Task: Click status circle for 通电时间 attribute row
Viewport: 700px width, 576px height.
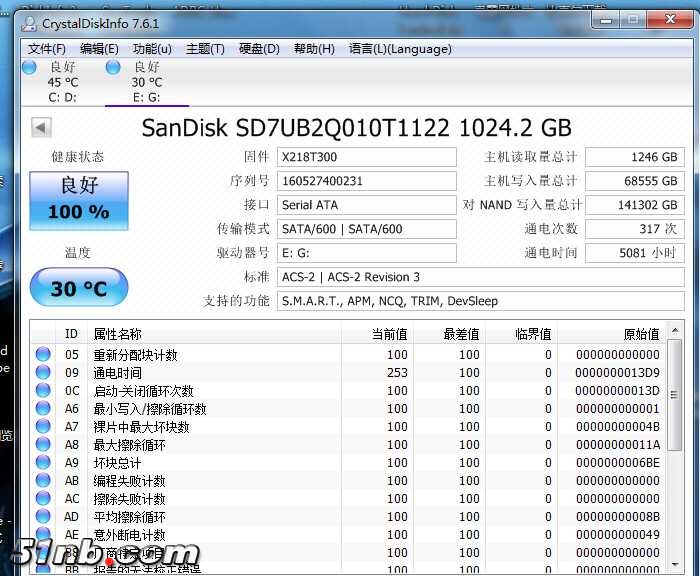Action: pos(43,373)
